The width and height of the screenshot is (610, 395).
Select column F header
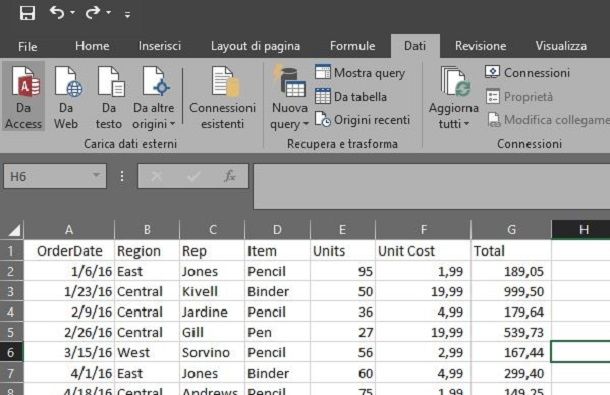pos(423,230)
